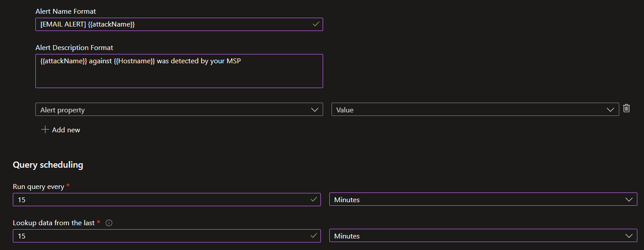644x250 pixels.
Task: Click the info icon next to Lookup data
Action: 109,223
